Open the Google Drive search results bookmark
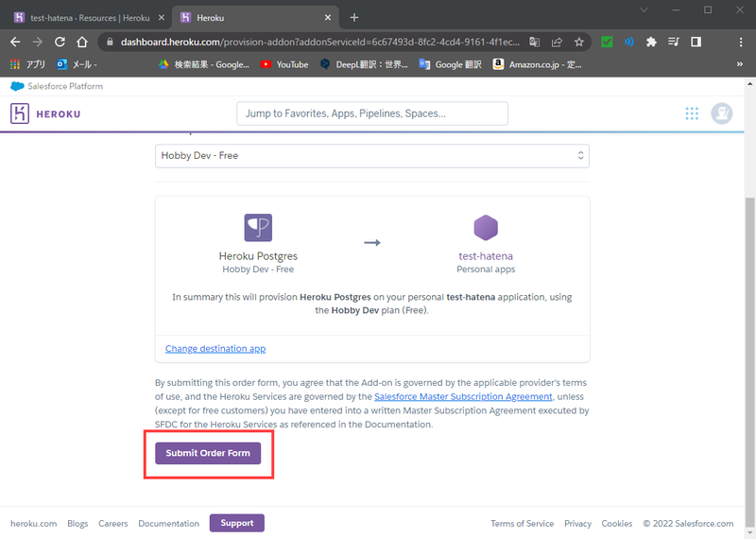The width and height of the screenshot is (756, 539). tap(204, 64)
